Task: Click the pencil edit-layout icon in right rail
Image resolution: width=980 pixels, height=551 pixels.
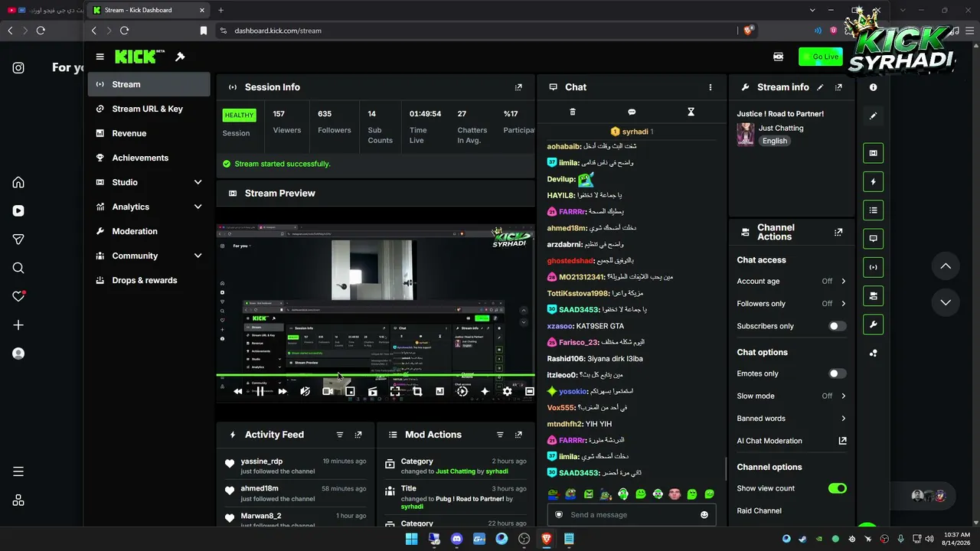Action: 873,116
